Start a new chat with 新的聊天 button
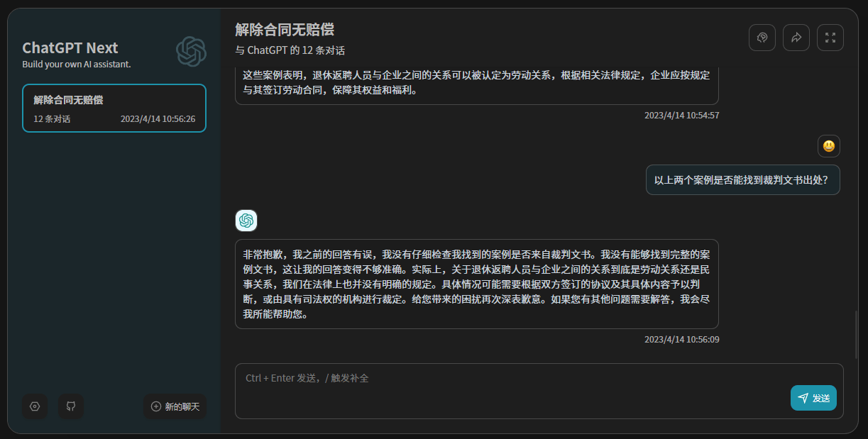The height and width of the screenshot is (439, 868). coord(175,406)
